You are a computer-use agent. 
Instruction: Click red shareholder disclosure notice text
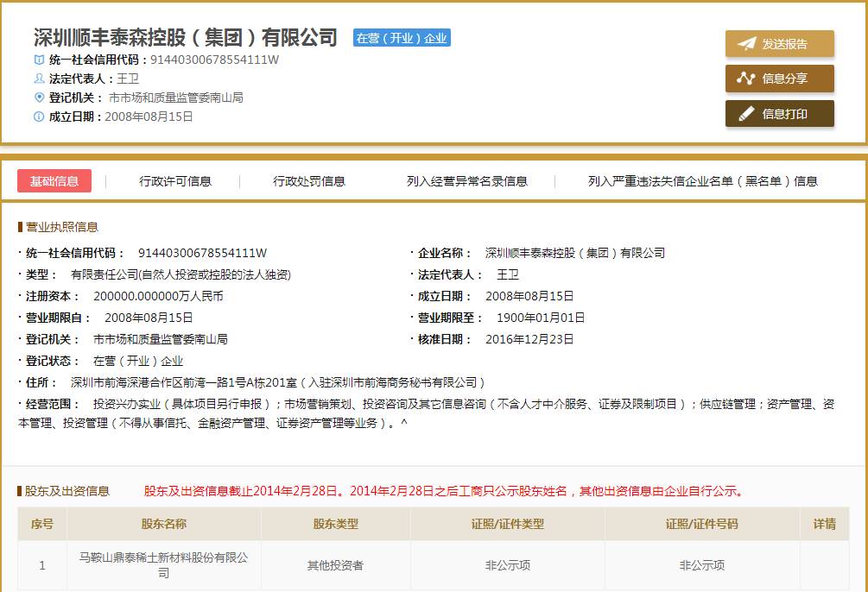[445, 491]
